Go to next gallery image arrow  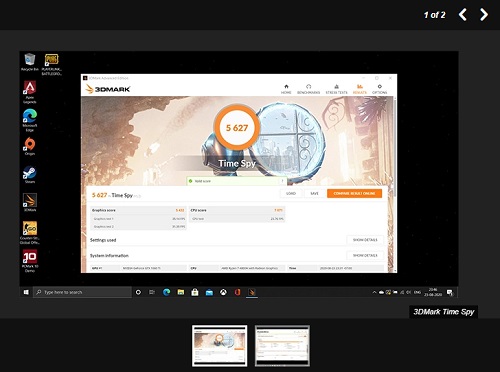(484, 15)
